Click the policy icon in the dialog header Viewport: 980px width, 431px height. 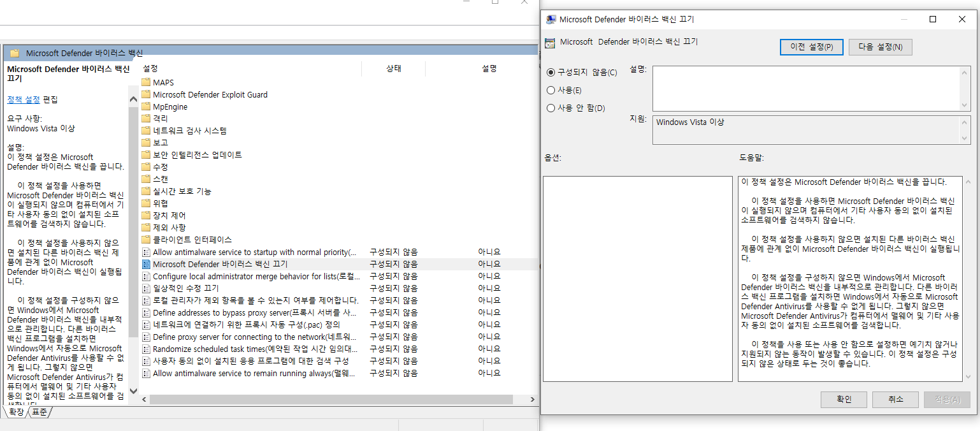(x=551, y=43)
